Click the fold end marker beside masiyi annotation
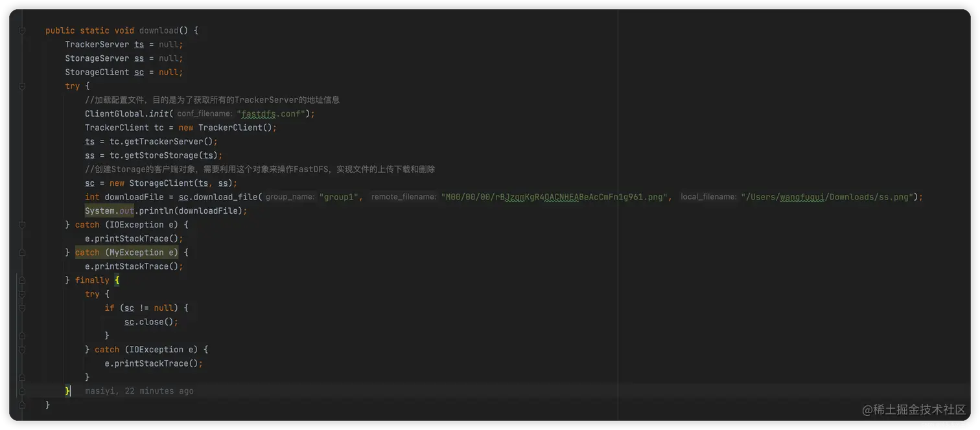Viewport: 980px width, 430px height. click(x=22, y=391)
